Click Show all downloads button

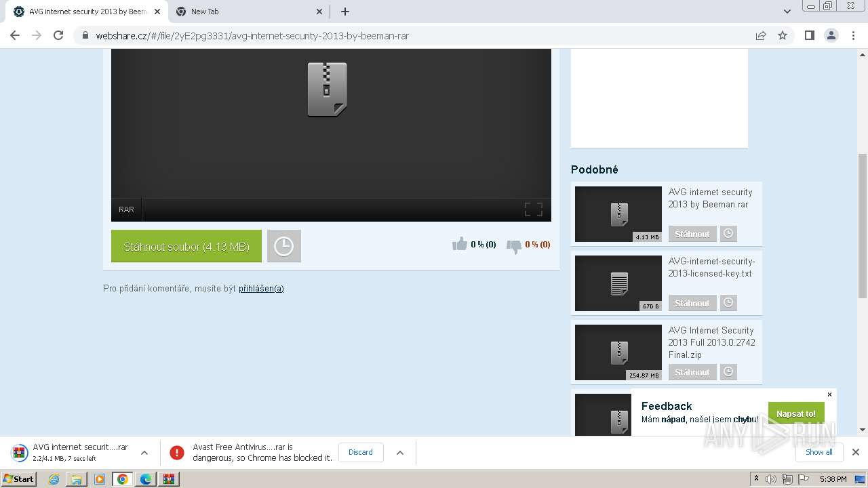pyautogui.click(x=818, y=452)
